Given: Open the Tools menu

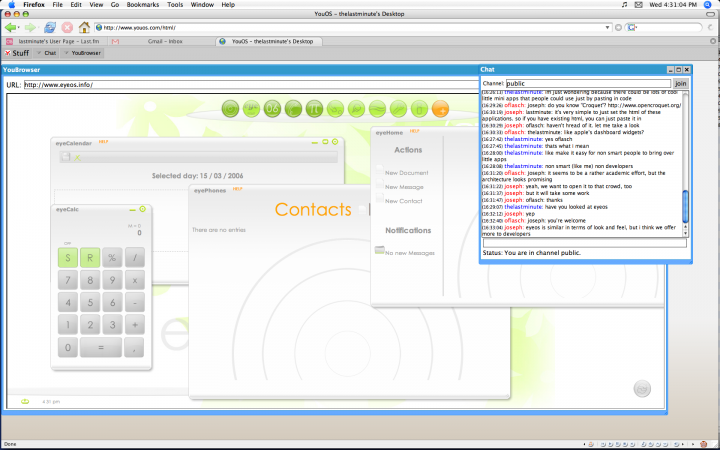Looking at the screenshot, I should pyautogui.click(x=175, y=5).
